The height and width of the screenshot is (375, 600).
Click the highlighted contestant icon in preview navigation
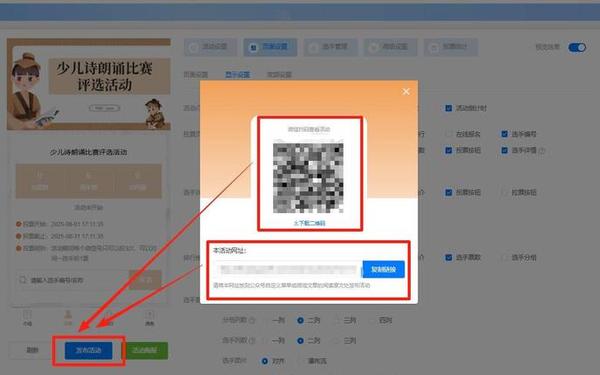[68, 318]
